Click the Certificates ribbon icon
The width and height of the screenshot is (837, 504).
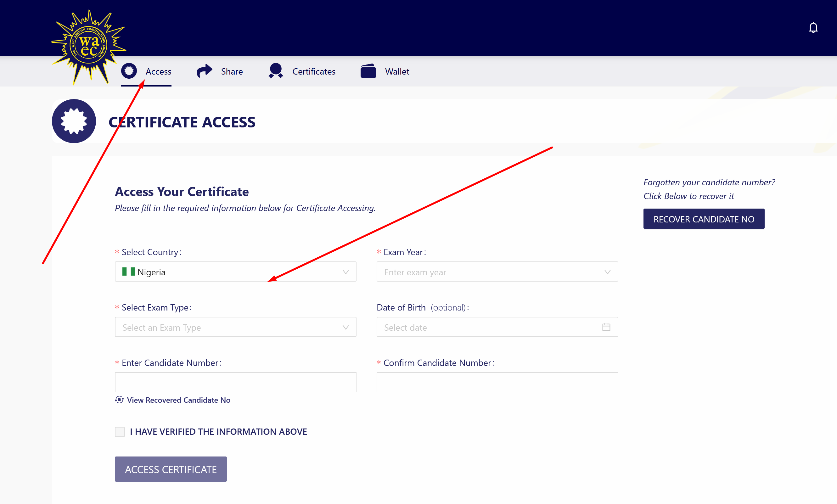point(276,71)
